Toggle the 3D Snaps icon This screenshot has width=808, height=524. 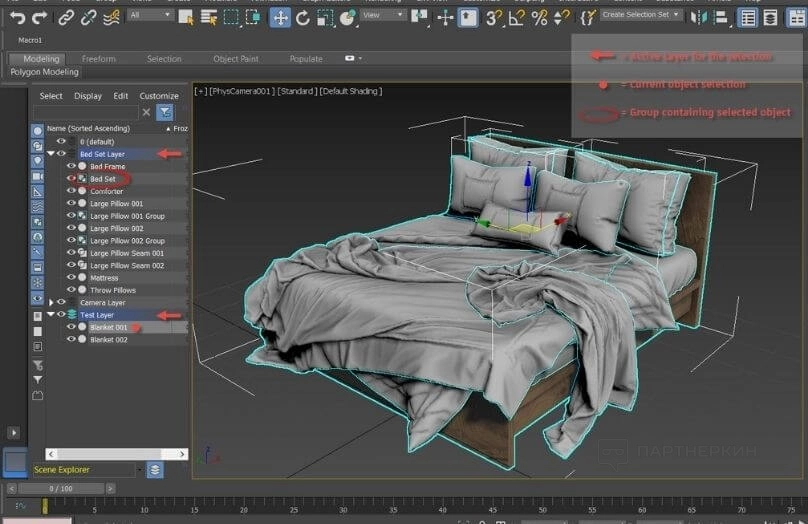[494, 17]
